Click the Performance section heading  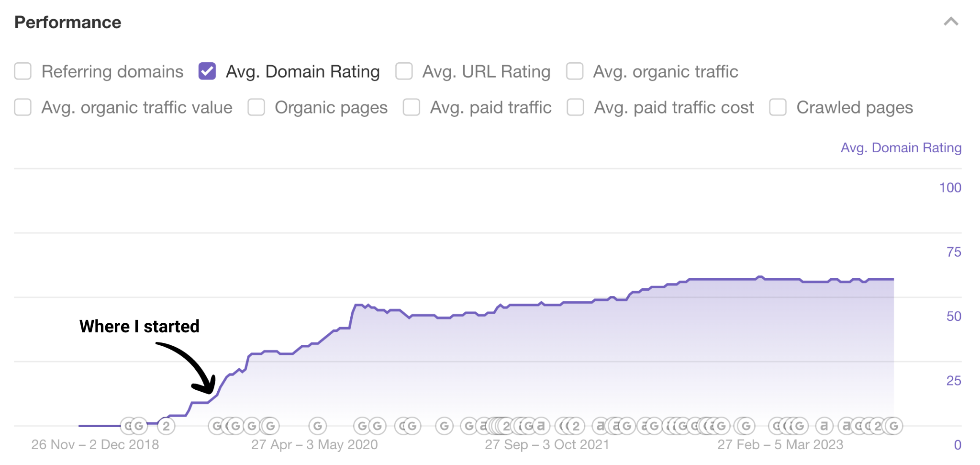(67, 23)
